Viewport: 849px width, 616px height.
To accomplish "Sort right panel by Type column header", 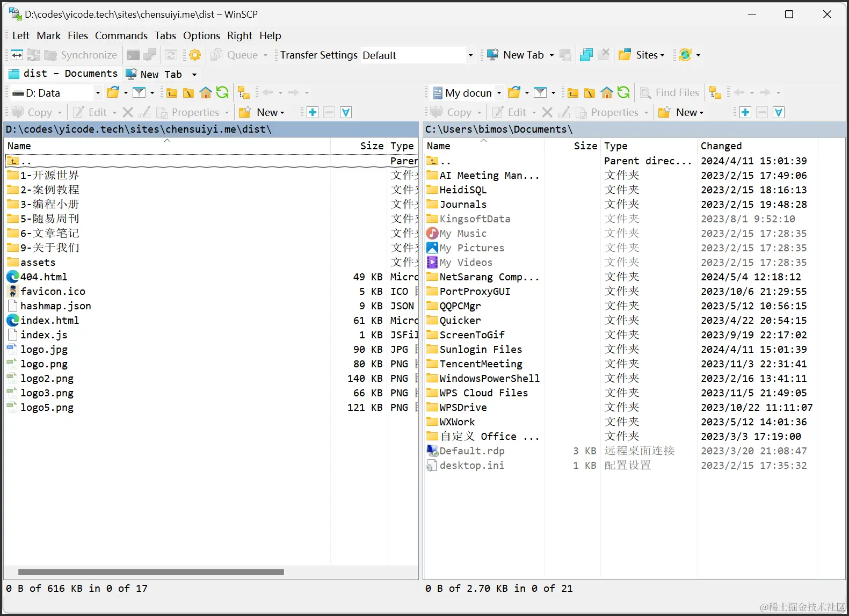I will (x=649, y=146).
